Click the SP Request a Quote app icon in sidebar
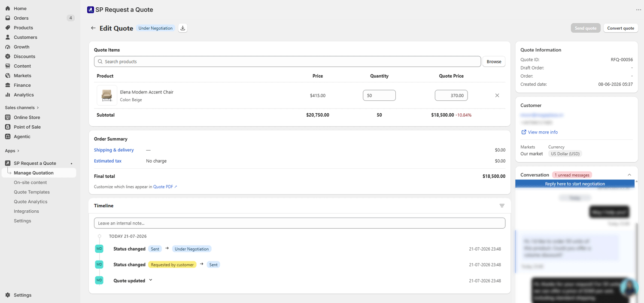The image size is (644, 303). (x=8, y=163)
